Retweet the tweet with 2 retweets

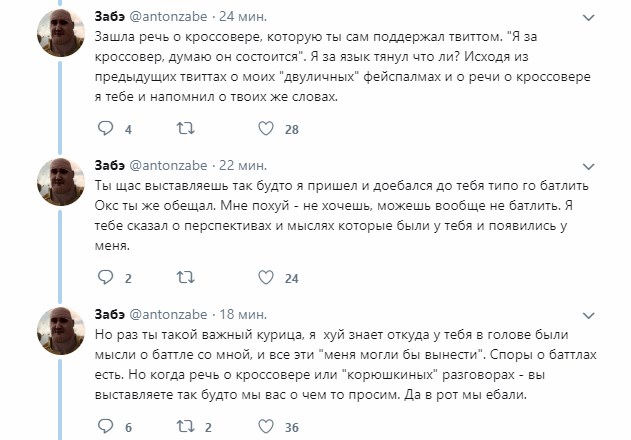coord(185,426)
